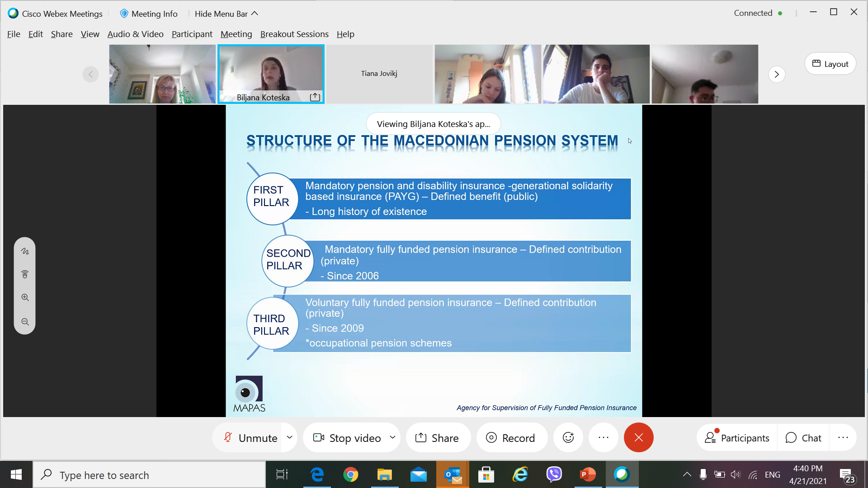Open the Participants panel
The height and width of the screenshot is (488, 868).
737,437
